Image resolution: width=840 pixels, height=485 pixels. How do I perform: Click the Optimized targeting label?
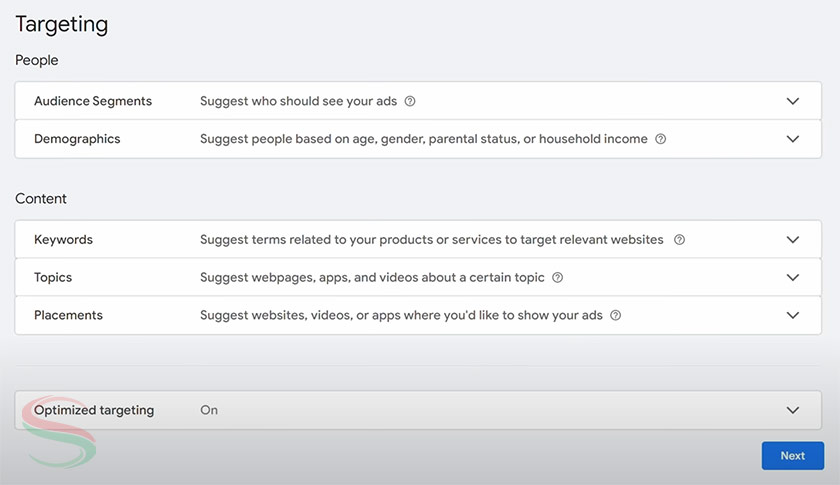click(x=94, y=410)
